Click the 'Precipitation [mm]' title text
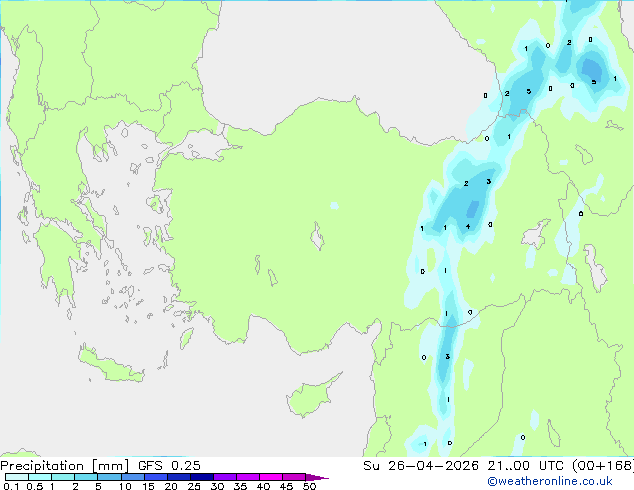Image resolution: width=634 pixels, height=490 pixels. click(x=65, y=466)
